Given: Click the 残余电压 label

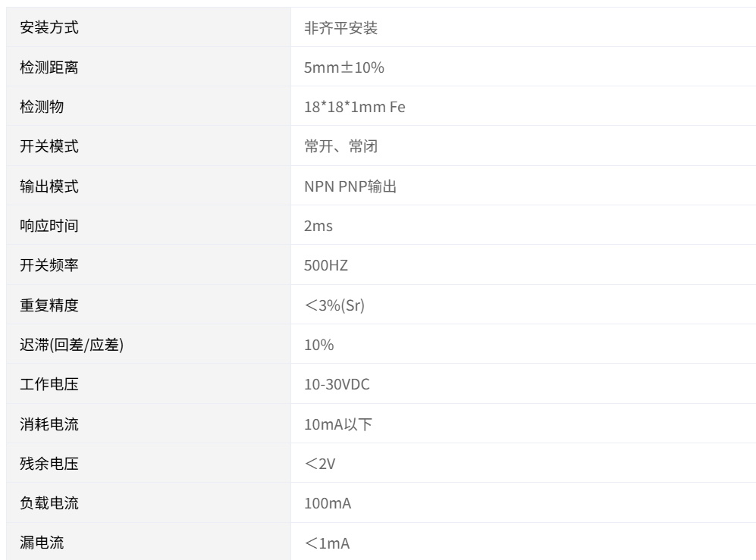Looking at the screenshot, I should (49, 464).
